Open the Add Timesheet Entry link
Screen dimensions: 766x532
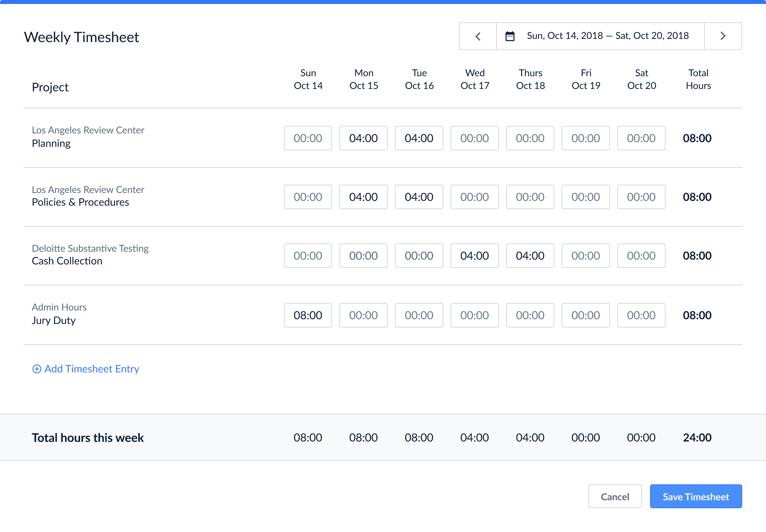click(91, 369)
